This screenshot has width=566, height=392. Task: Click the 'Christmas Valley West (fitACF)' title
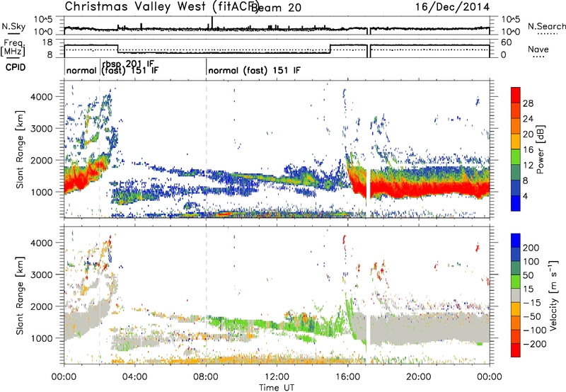coord(161,6)
